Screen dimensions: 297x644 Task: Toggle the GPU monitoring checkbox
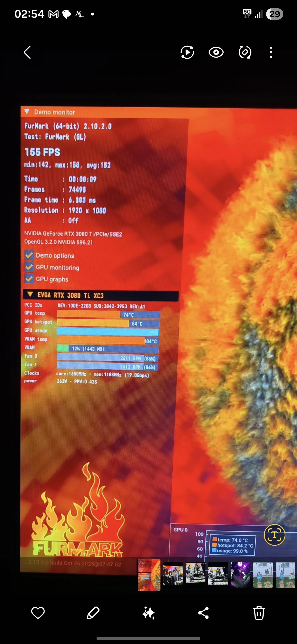coord(29,267)
